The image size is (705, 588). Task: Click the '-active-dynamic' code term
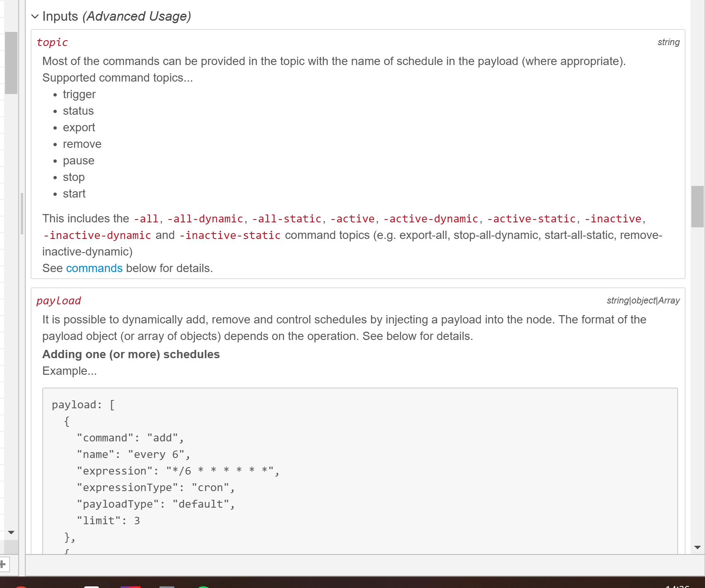click(x=431, y=219)
